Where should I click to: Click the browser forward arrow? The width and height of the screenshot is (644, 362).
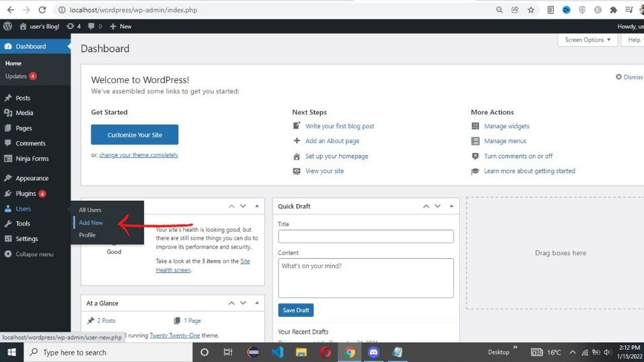coord(26,10)
